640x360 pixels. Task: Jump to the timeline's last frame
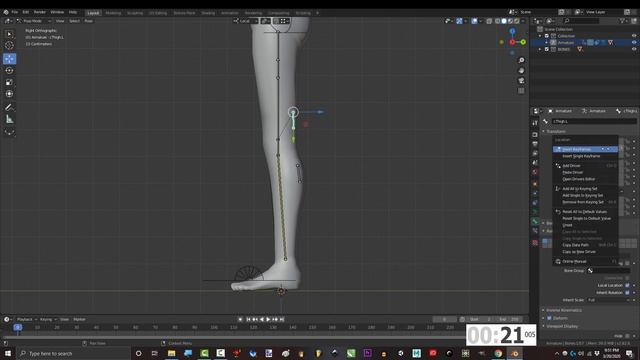(282, 320)
